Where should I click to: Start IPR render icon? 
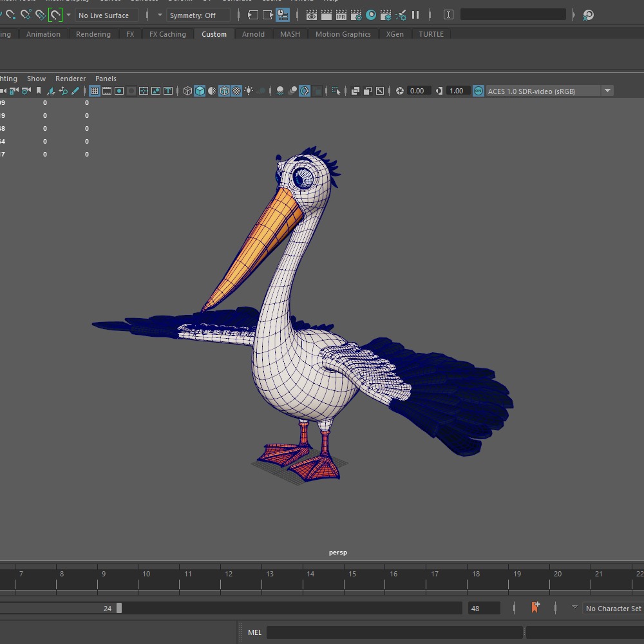click(341, 15)
